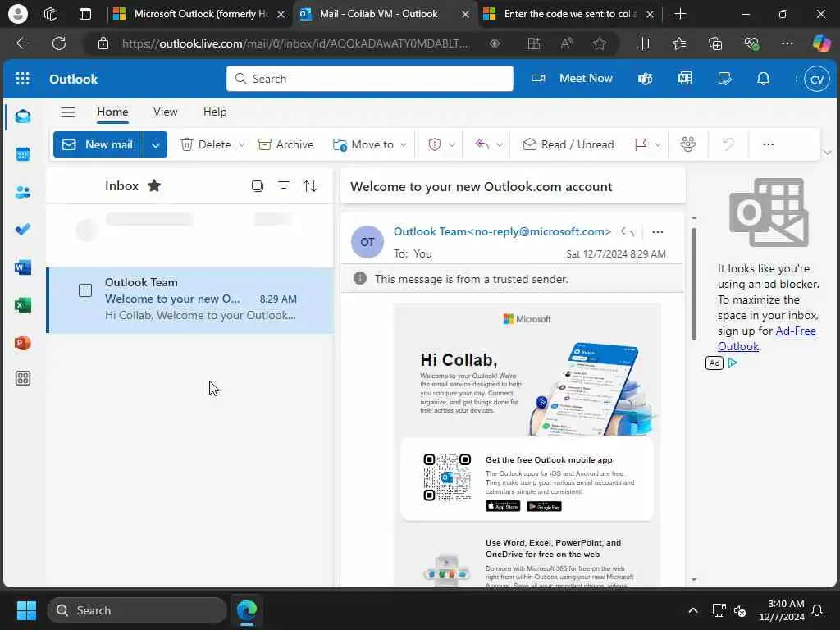Click the New mail button

coord(98,144)
